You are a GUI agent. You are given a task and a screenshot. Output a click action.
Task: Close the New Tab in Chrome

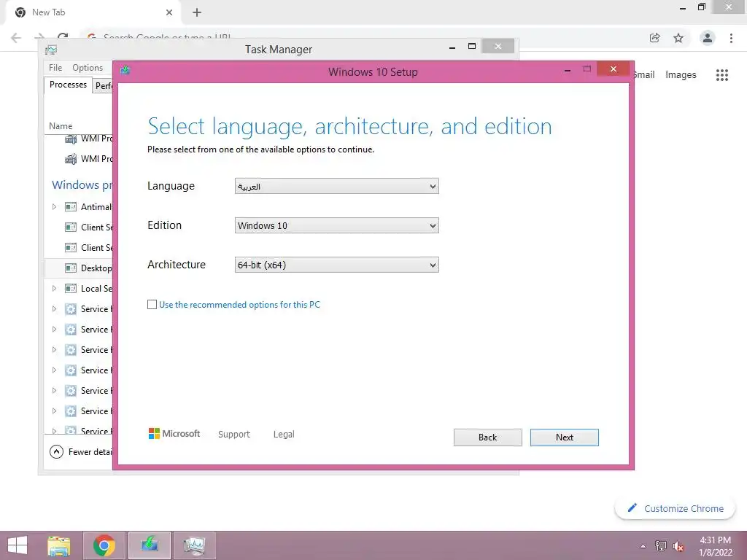169,12
